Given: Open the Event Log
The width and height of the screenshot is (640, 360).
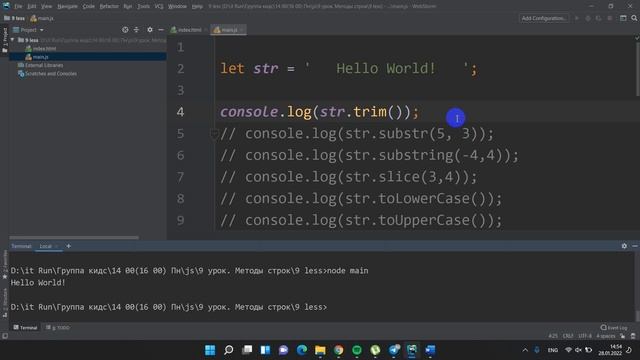Looking at the screenshot, I should coord(613,327).
